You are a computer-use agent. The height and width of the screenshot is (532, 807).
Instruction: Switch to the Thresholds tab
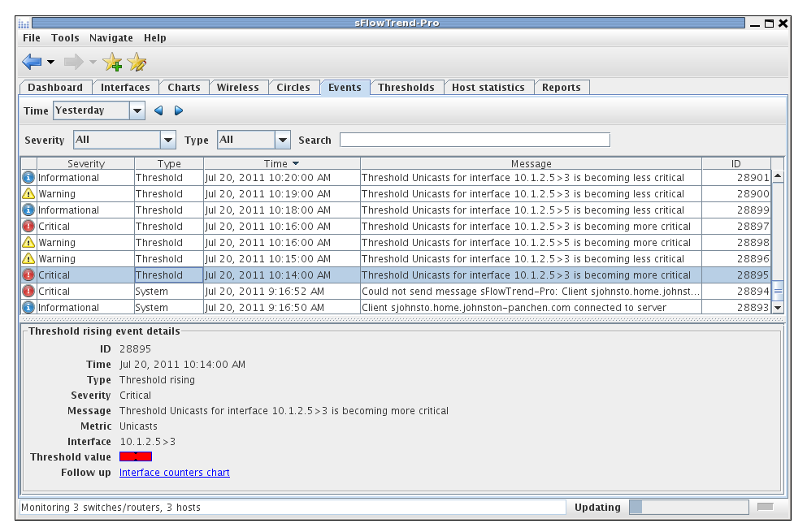click(406, 88)
